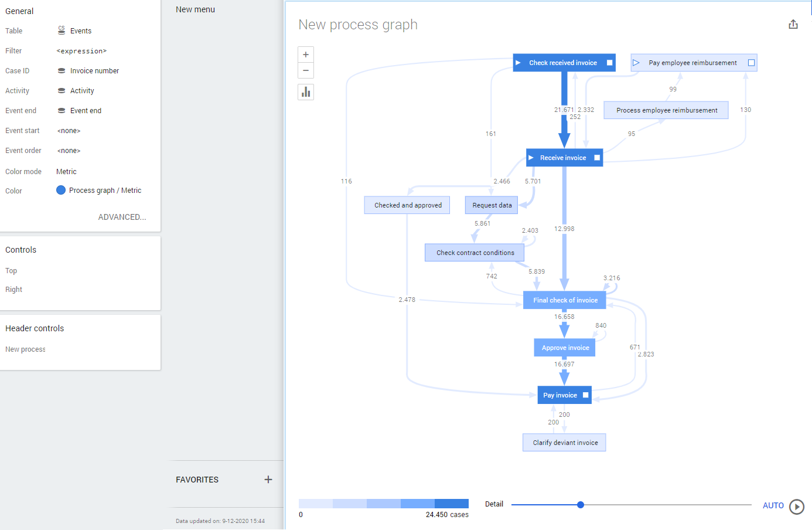Toggle end square on Check received invoice

609,63
